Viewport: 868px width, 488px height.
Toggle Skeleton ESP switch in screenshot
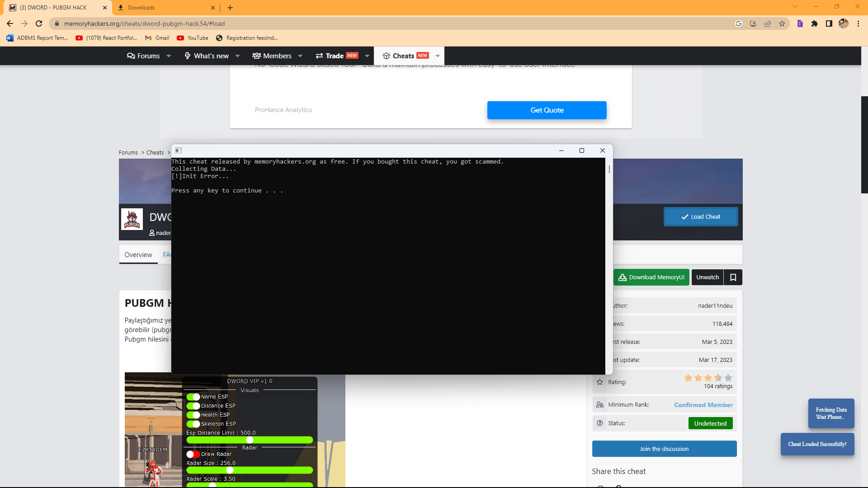point(193,424)
